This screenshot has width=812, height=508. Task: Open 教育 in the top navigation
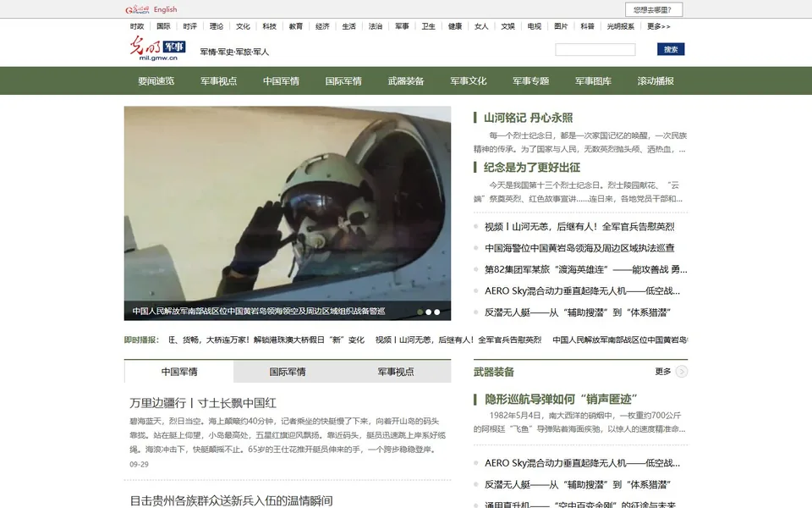pos(296,26)
